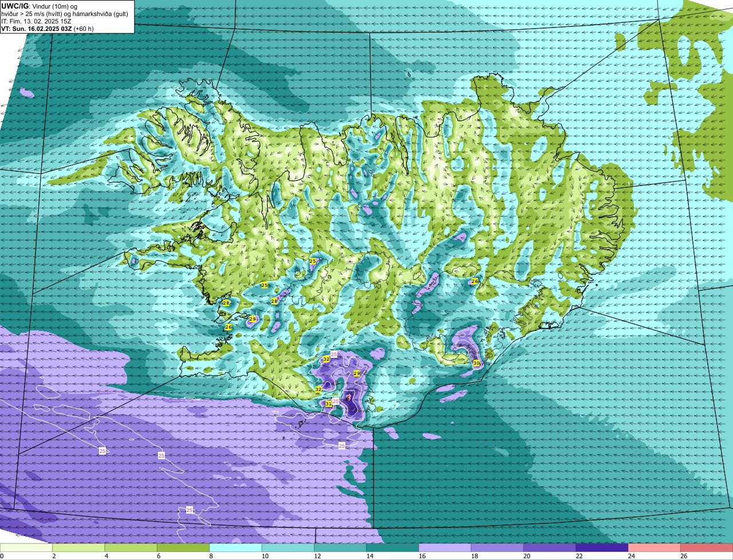733x560 pixels.
Task: Click the 8–10 m/s light cyan legend swatch
Action: coord(236,548)
